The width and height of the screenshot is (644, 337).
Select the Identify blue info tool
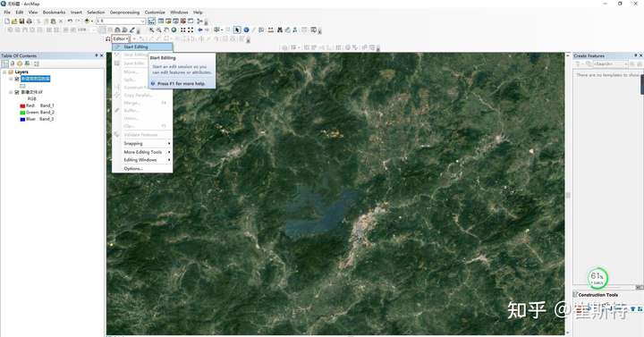(247, 30)
